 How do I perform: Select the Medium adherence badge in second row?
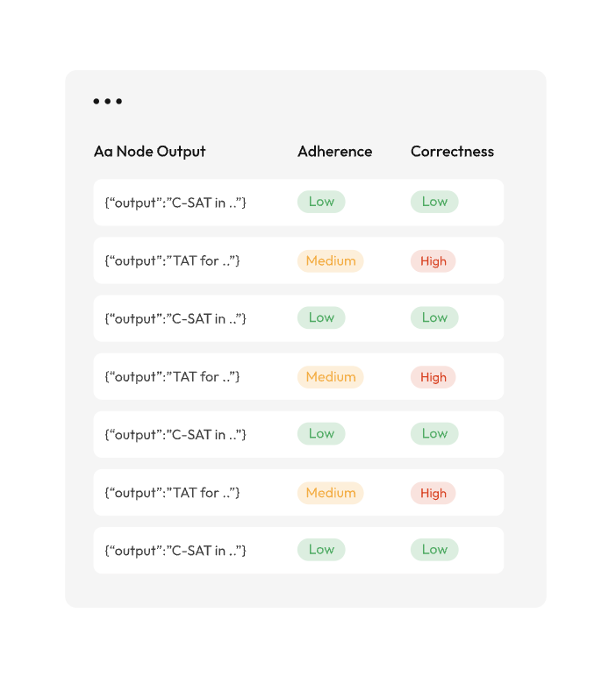pyautogui.click(x=331, y=260)
